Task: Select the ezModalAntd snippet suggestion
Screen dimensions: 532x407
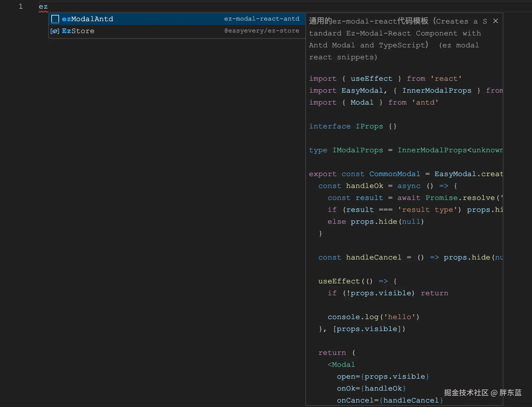Action: point(88,19)
